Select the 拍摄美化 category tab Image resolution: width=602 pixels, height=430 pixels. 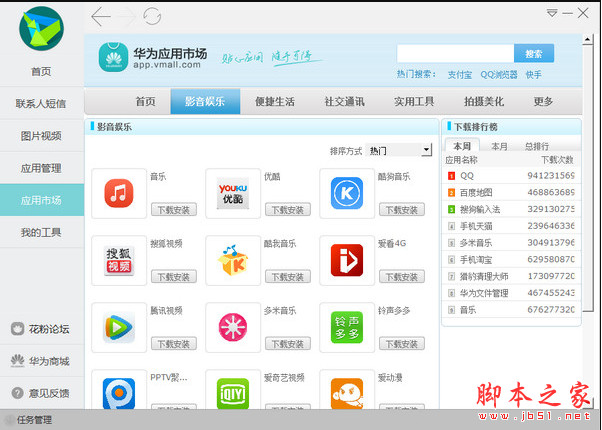pos(484,102)
